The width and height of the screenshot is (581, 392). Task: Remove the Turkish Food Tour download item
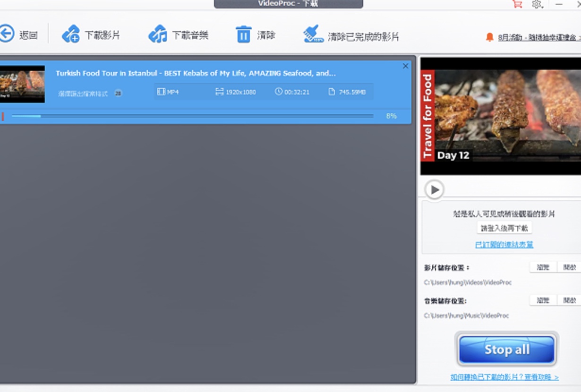(405, 66)
